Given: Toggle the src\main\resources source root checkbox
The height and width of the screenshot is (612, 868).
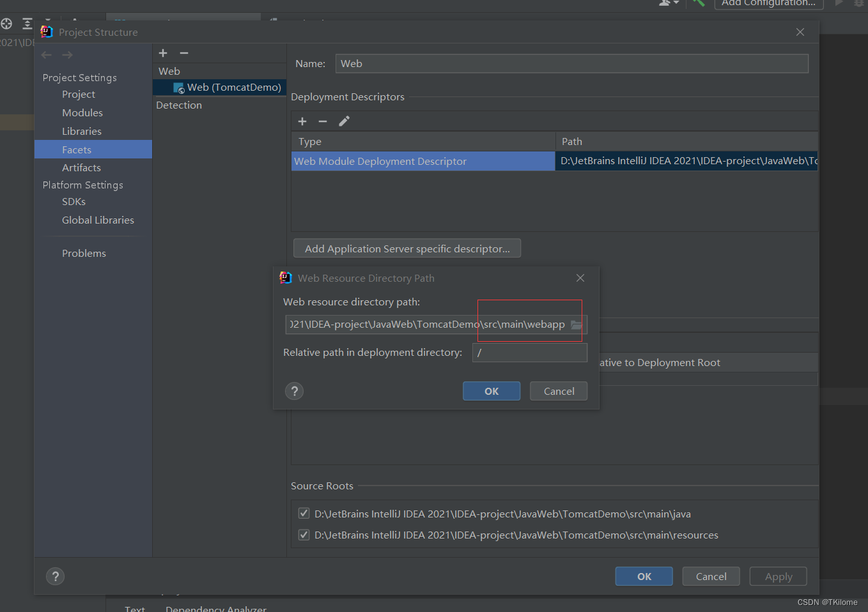Looking at the screenshot, I should pyautogui.click(x=304, y=535).
